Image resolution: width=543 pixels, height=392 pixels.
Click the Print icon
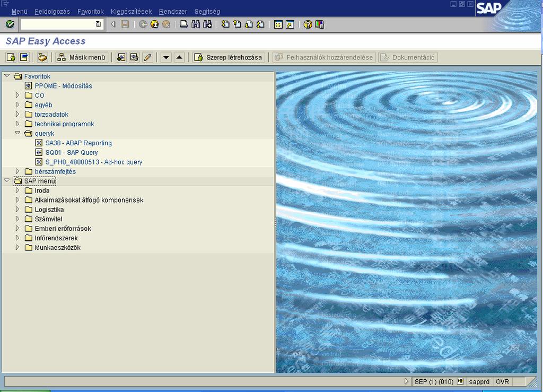[x=184, y=24]
